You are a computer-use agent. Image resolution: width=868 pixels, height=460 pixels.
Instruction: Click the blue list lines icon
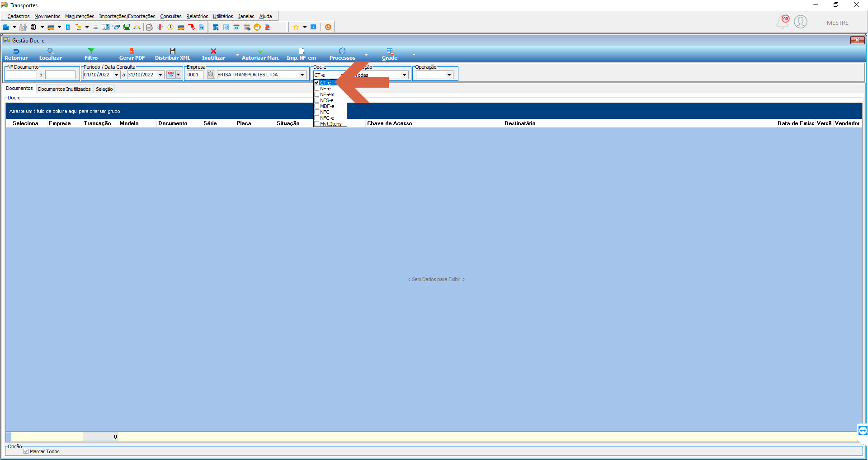[x=95, y=27]
